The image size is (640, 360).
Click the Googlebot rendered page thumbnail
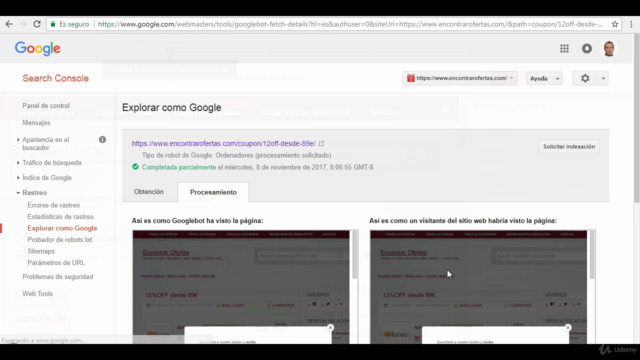pyautogui.click(x=241, y=287)
